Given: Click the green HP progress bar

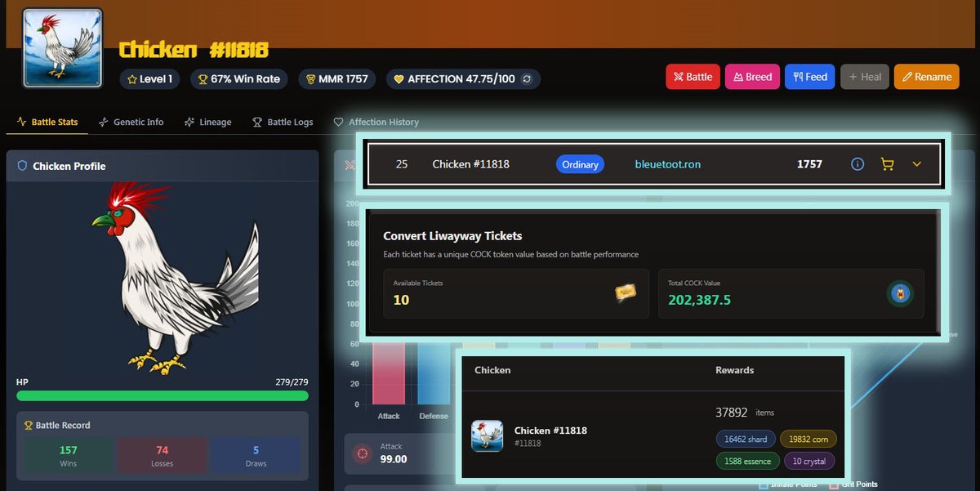Looking at the screenshot, I should click(x=163, y=395).
